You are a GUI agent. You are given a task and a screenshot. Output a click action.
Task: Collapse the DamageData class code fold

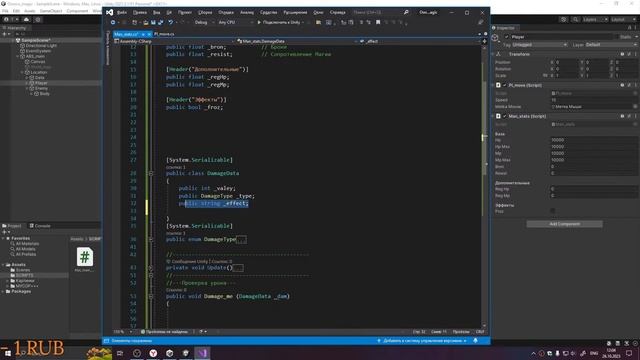pos(151,173)
